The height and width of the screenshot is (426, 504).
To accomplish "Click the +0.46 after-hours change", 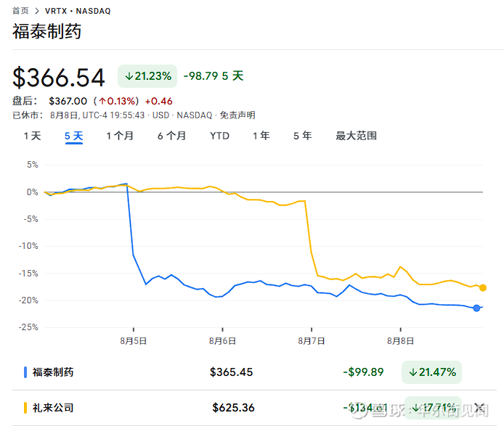I will point(159,101).
